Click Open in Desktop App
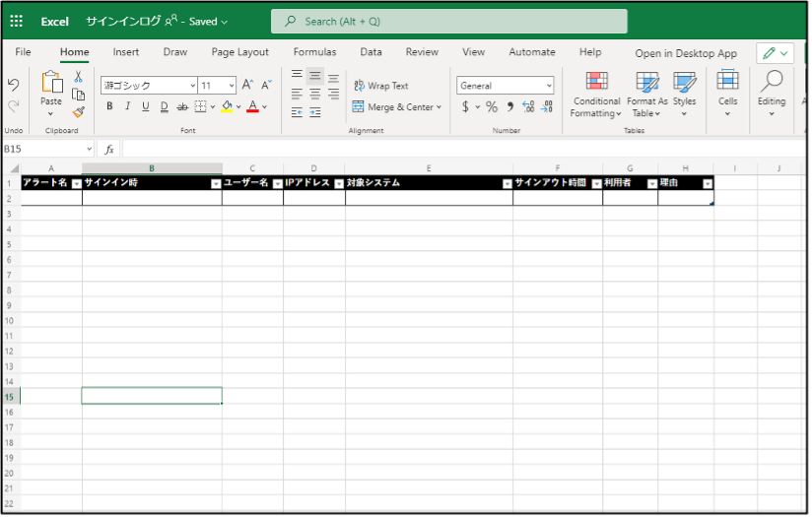Screen dimensions: 812x517 pyautogui.click(x=685, y=53)
